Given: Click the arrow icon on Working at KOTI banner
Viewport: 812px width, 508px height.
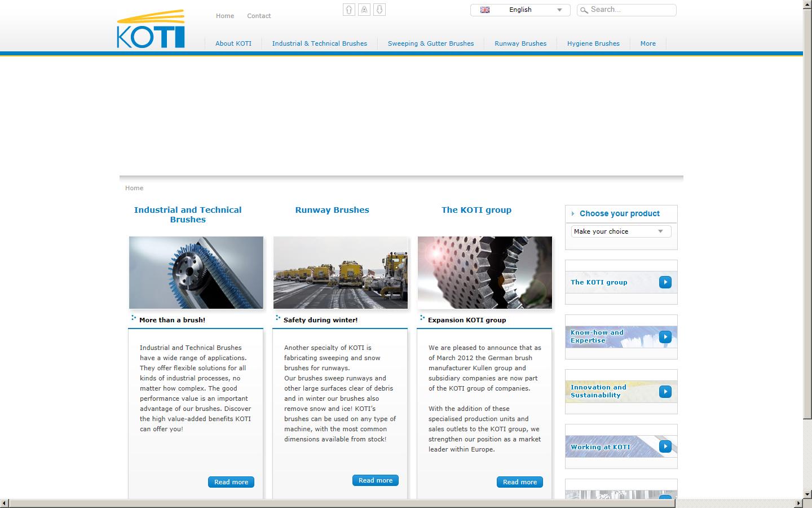Looking at the screenshot, I should tap(665, 446).
